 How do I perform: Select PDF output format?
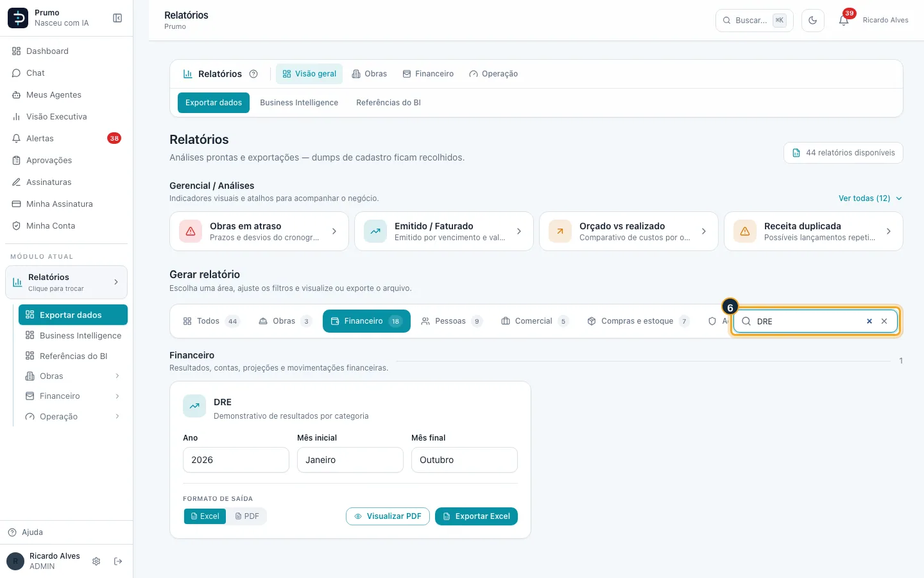point(247,516)
